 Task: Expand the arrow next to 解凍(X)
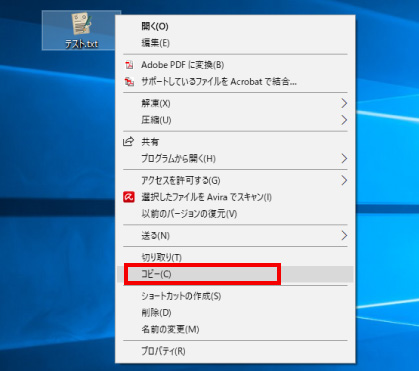pos(344,103)
